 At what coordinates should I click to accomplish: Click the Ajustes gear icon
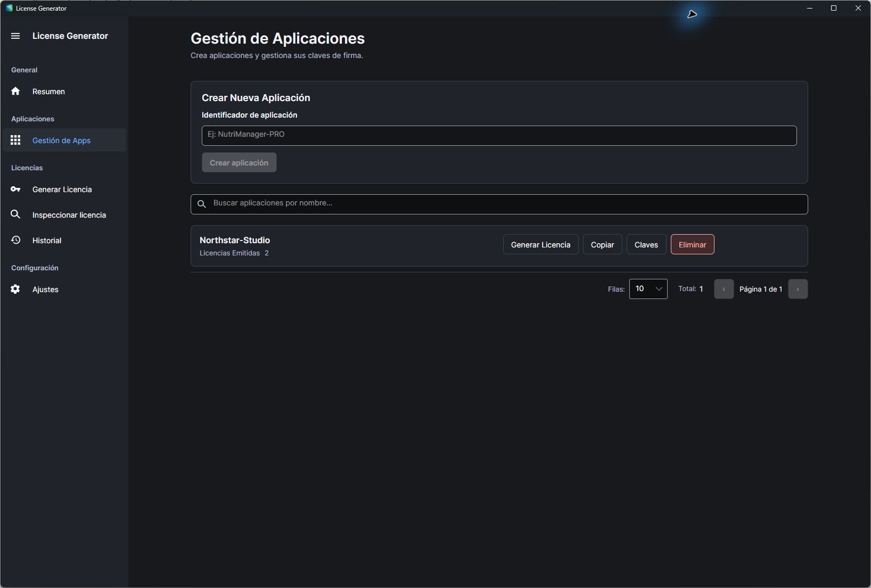[15, 289]
